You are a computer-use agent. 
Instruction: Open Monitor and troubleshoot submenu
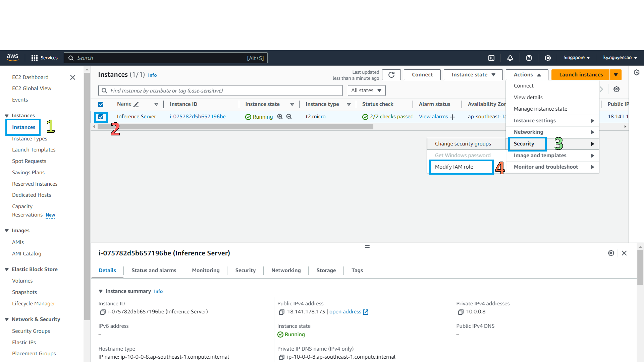[x=552, y=167]
